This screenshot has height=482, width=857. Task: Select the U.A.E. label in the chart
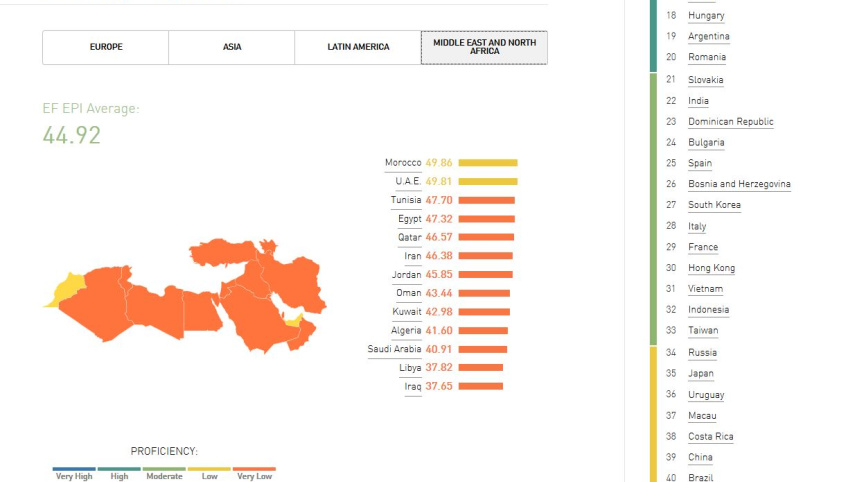(408, 182)
